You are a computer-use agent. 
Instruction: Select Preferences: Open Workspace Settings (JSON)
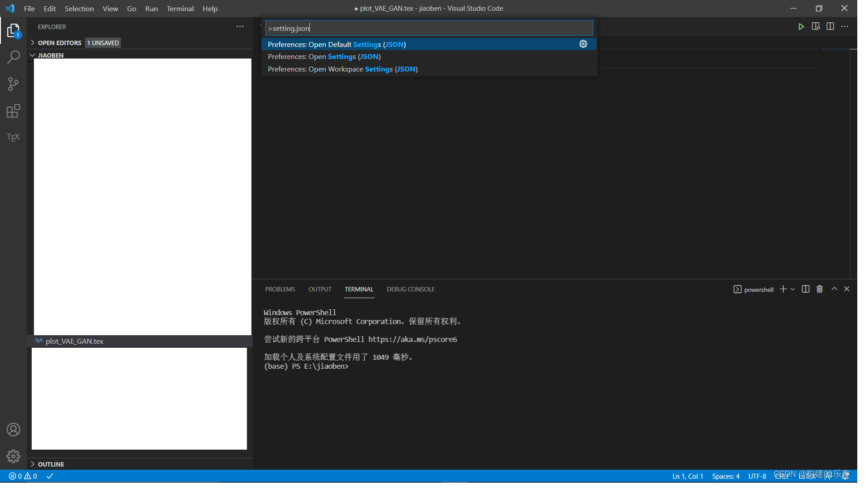342,69
